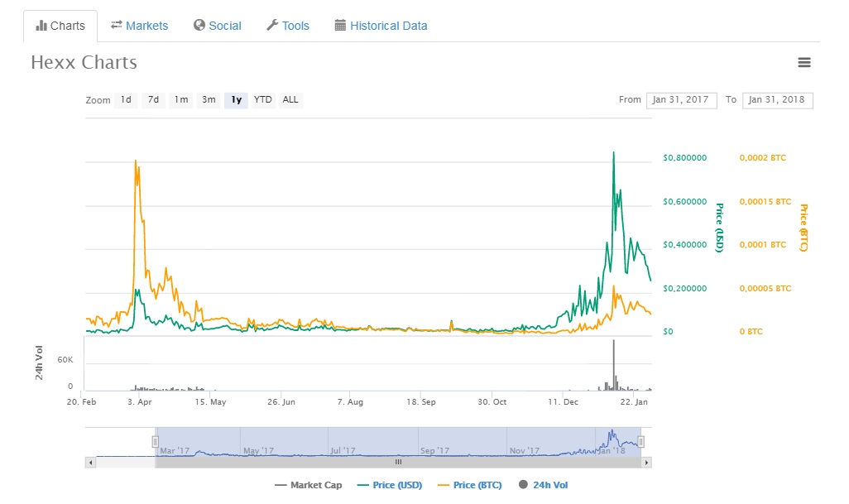The image size is (849, 504).
Task: Set zoom to 7d
Action: coord(153,99)
